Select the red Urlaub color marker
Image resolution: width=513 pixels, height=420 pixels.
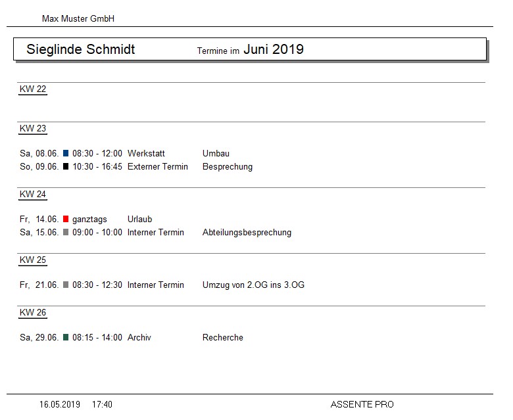pos(66,220)
